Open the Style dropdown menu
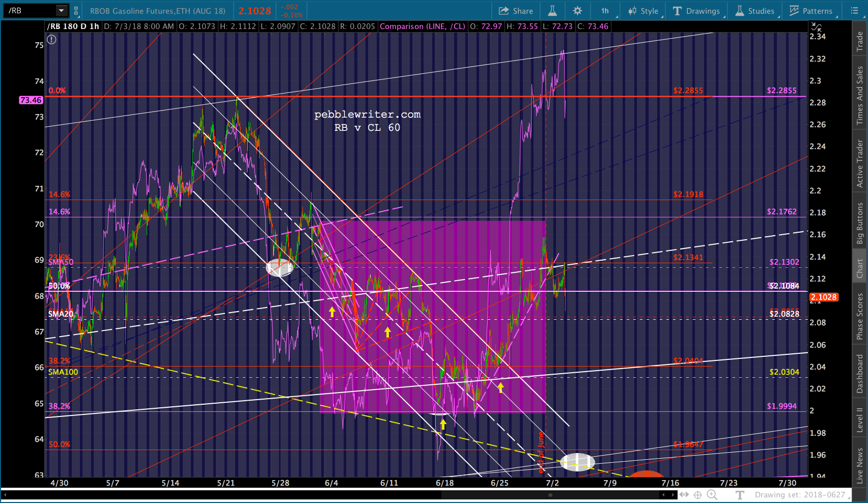This screenshot has height=503, width=868. coord(643,11)
